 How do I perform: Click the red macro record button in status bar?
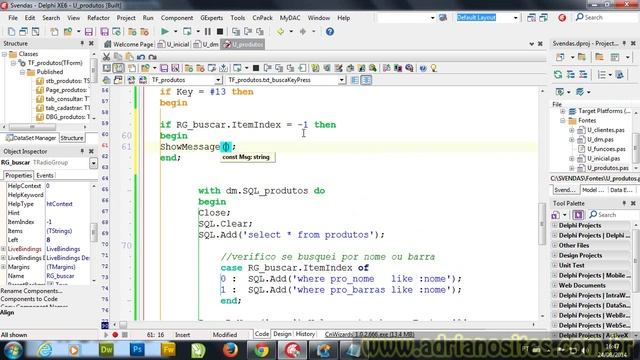coord(115,335)
